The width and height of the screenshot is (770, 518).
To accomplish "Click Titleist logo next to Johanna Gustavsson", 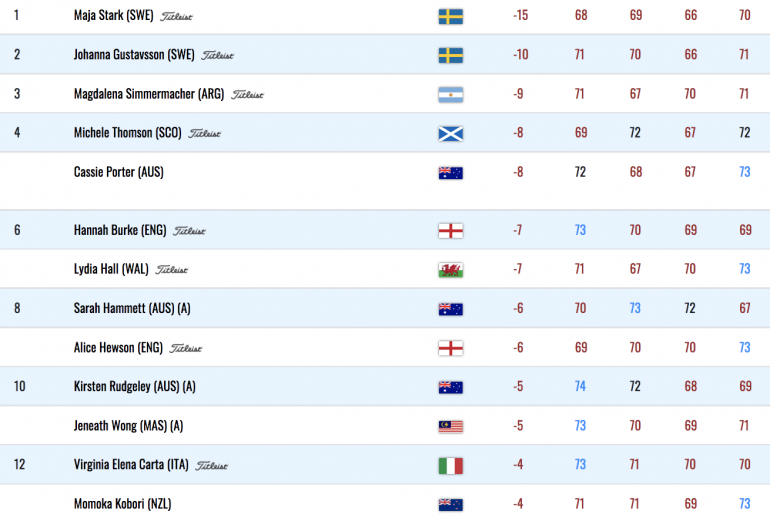I will 217,55.
